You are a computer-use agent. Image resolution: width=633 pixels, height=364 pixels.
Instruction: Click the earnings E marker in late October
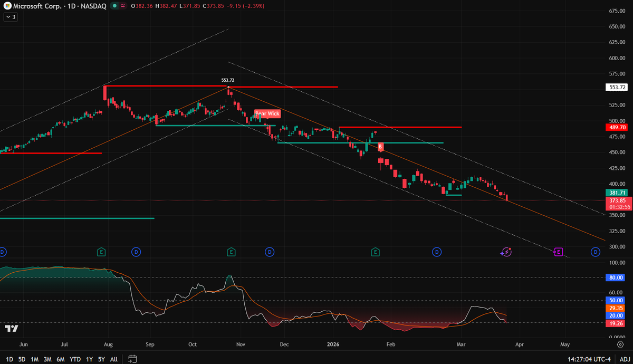click(231, 252)
